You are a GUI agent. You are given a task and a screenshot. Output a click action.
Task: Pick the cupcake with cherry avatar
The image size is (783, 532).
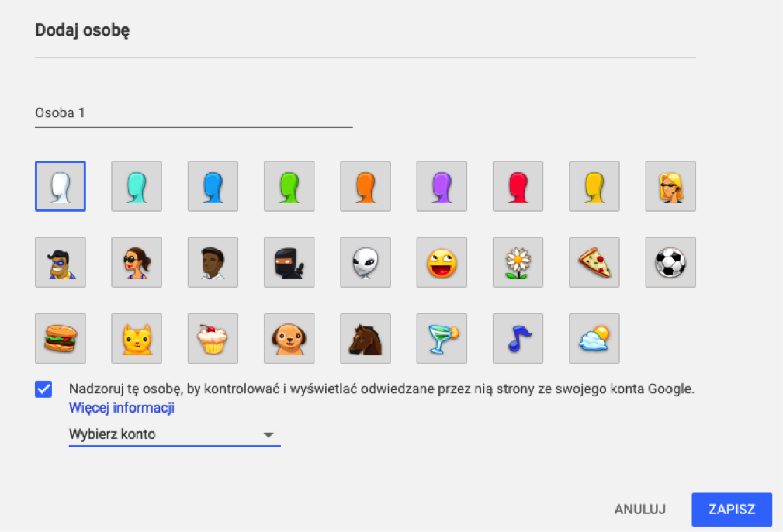pyautogui.click(x=213, y=338)
